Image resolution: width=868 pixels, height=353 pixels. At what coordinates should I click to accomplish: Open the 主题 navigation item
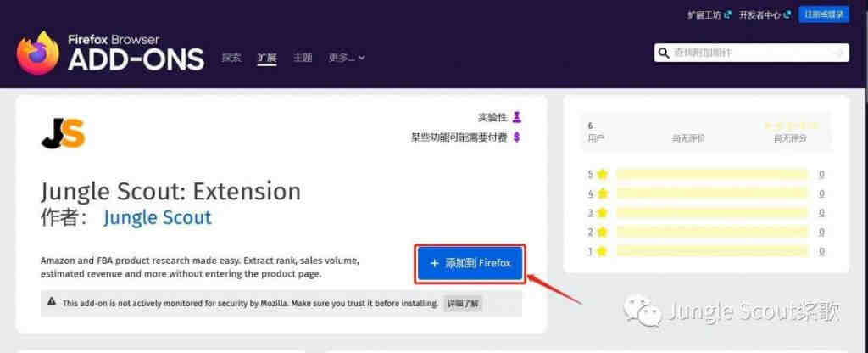[x=303, y=57]
